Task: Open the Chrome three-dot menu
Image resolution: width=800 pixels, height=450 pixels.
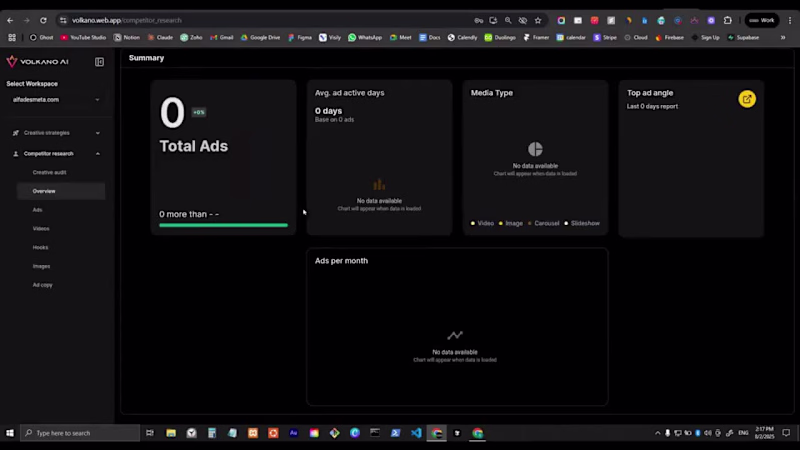Action: point(790,20)
